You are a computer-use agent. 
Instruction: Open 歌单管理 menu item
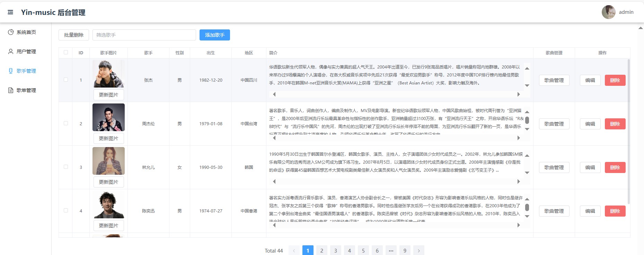click(x=26, y=90)
